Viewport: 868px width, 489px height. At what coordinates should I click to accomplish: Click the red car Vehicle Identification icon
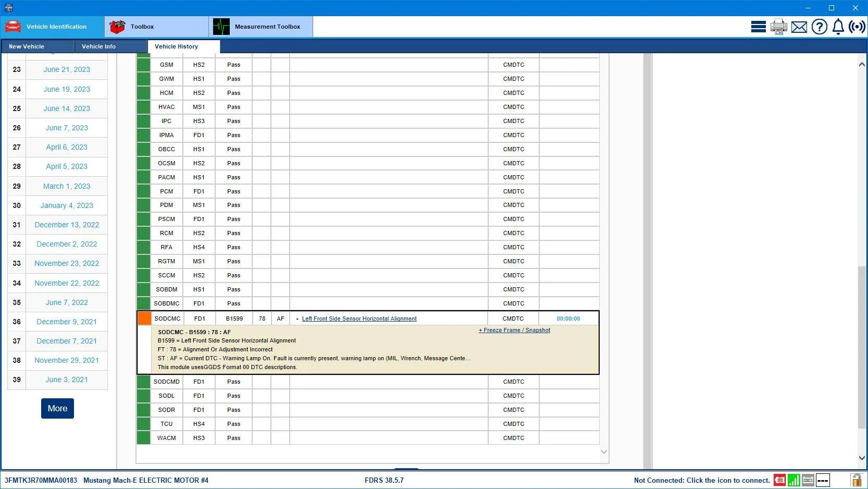[x=13, y=27]
